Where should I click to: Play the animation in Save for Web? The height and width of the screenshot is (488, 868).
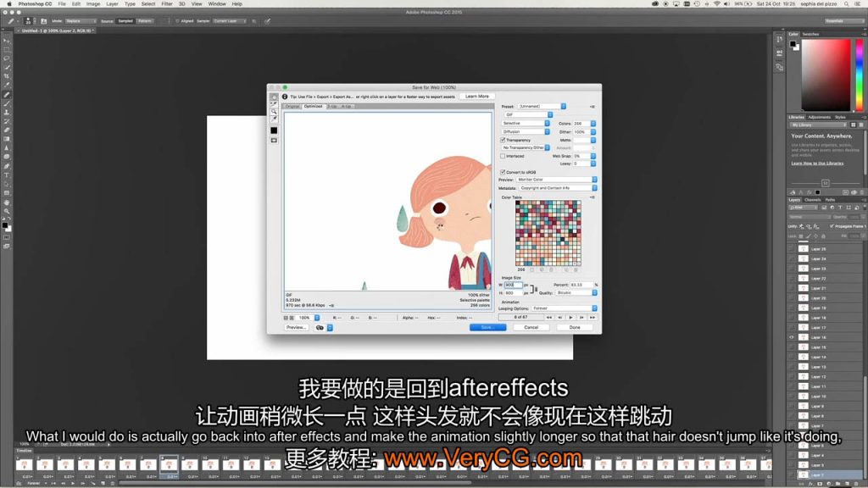coord(570,318)
